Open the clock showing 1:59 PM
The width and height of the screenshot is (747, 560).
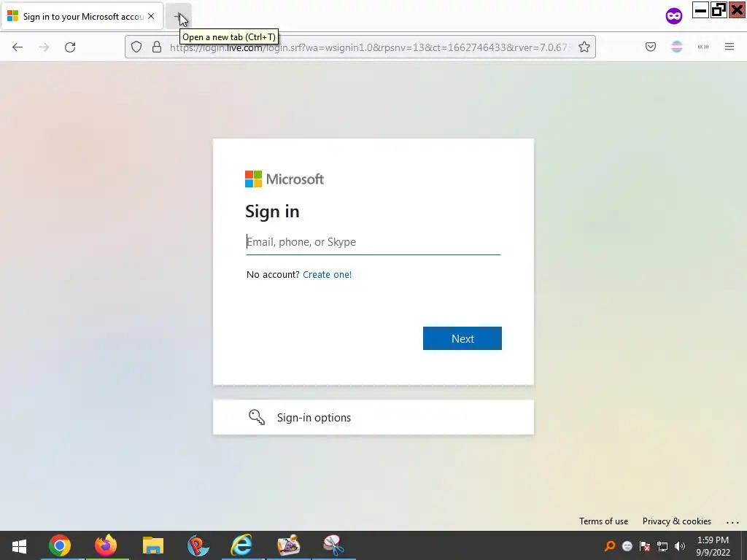coord(713,546)
